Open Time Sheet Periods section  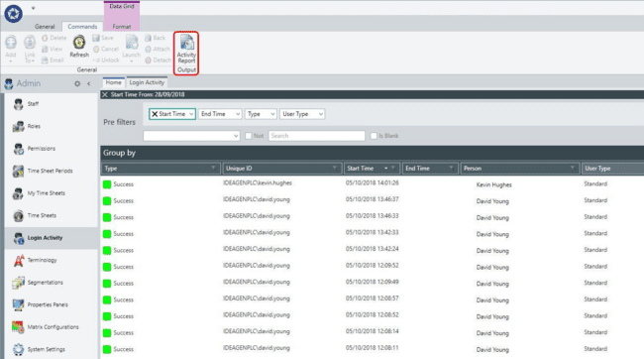pyautogui.click(x=52, y=171)
